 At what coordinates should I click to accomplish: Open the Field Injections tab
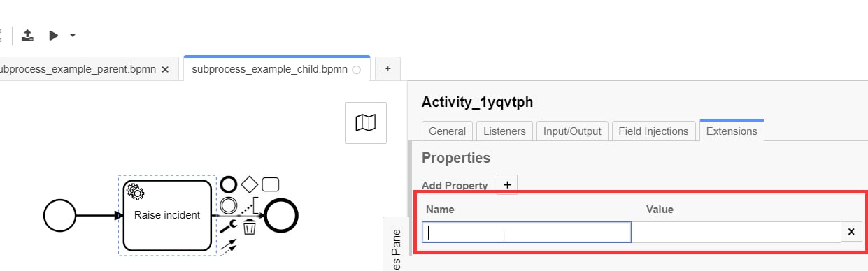tap(654, 131)
